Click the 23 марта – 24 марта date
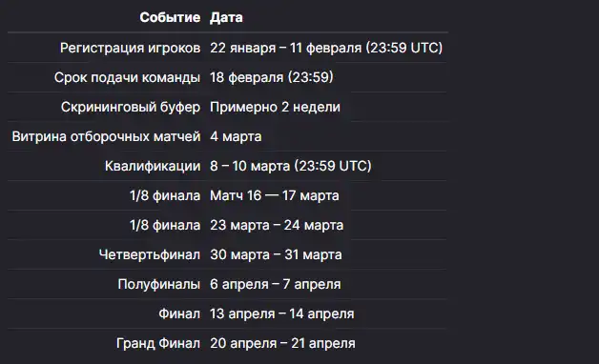Screen dimensions: 599x364 click(x=277, y=226)
